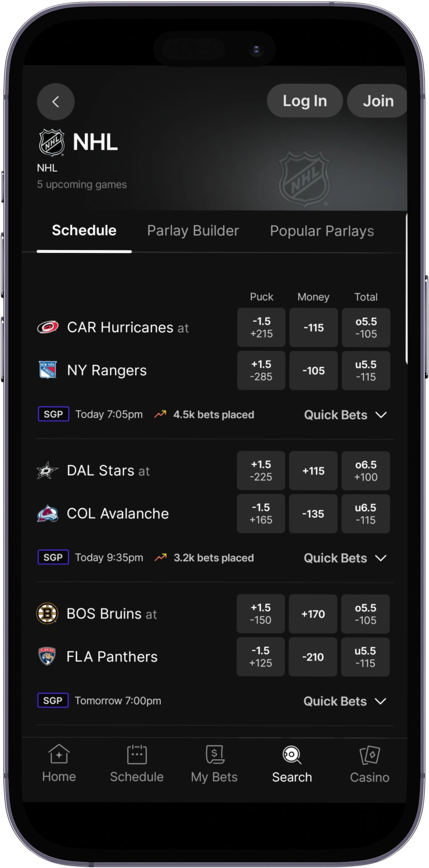
Task: Switch to the Popular Parlays tab
Action: [x=322, y=231]
